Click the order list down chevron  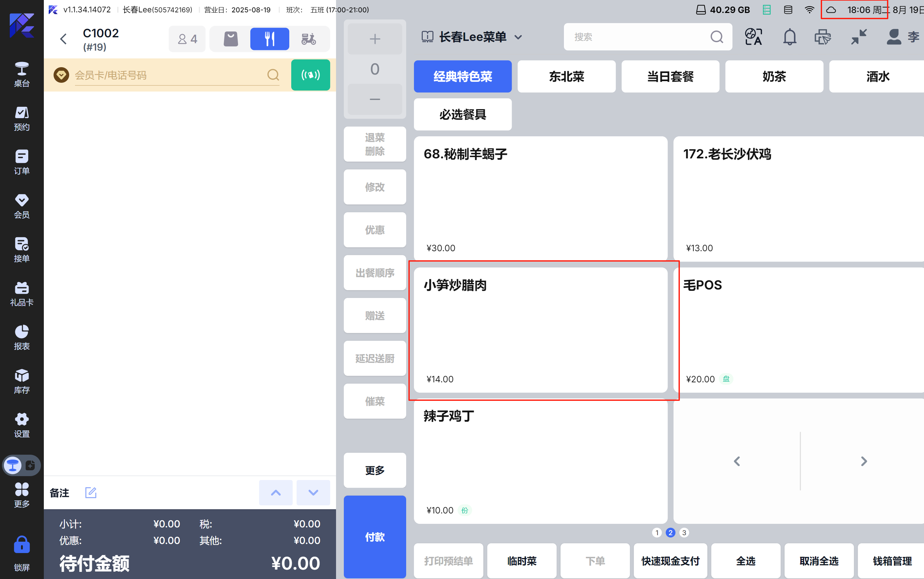[x=313, y=492]
